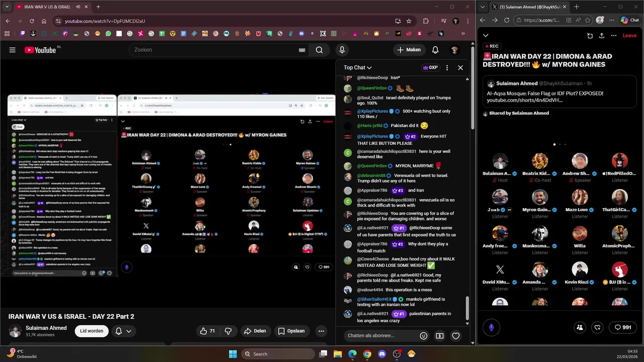This screenshot has width=644, height=362.
Task: Toggle the X Space microphone button
Action: pyautogui.click(x=492, y=327)
